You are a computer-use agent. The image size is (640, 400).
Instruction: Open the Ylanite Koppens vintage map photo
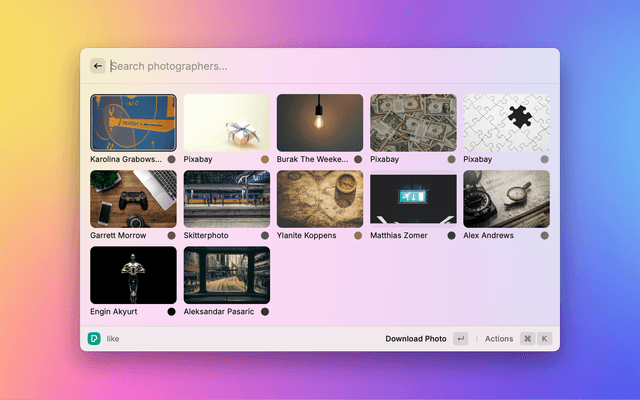click(320, 198)
